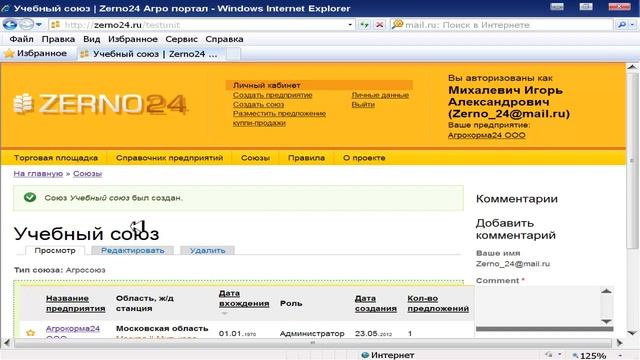The image size is (640, 360).
Task: Open the Создать предприятие link
Action: coord(272,95)
